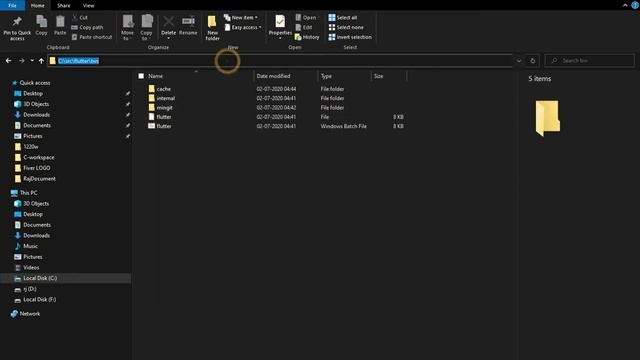Open the File tab
This screenshot has height=360, width=640.
coord(12,5)
